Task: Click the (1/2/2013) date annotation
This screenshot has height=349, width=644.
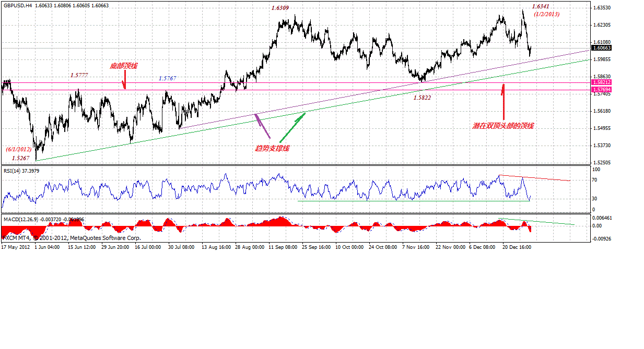Action: click(x=547, y=14)
